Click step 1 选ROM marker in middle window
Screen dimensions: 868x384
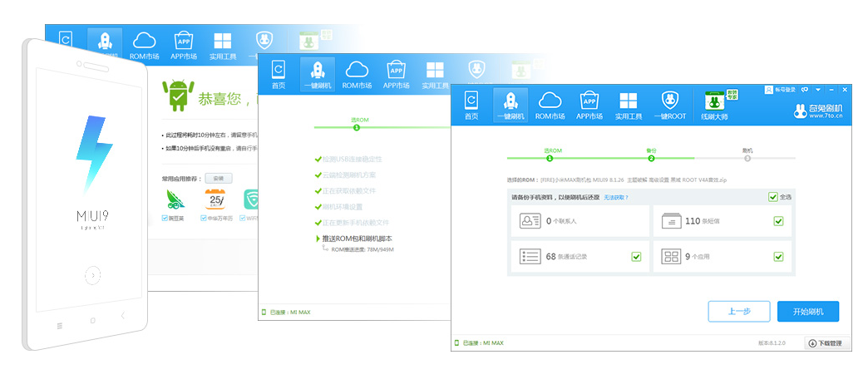coord(357,127)
